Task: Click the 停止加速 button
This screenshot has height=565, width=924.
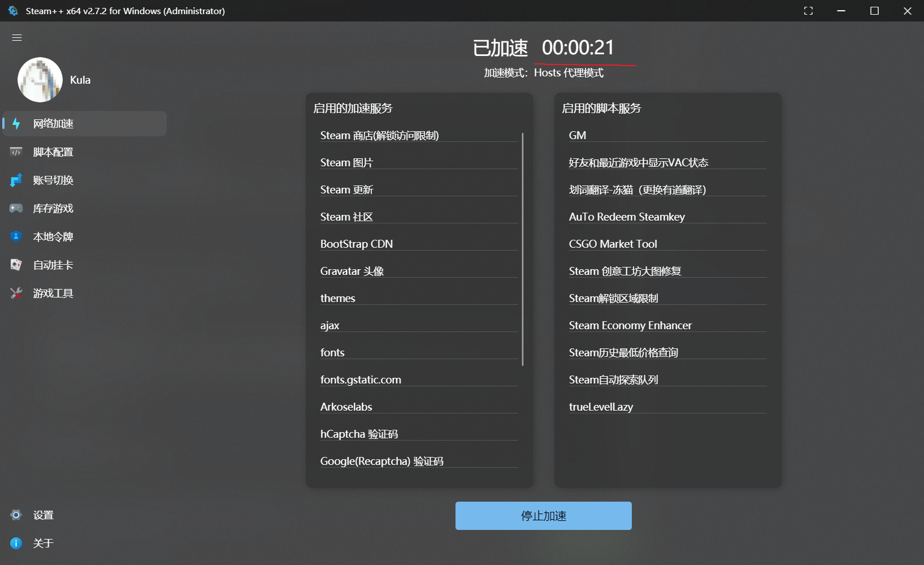Action: [544, 516]
